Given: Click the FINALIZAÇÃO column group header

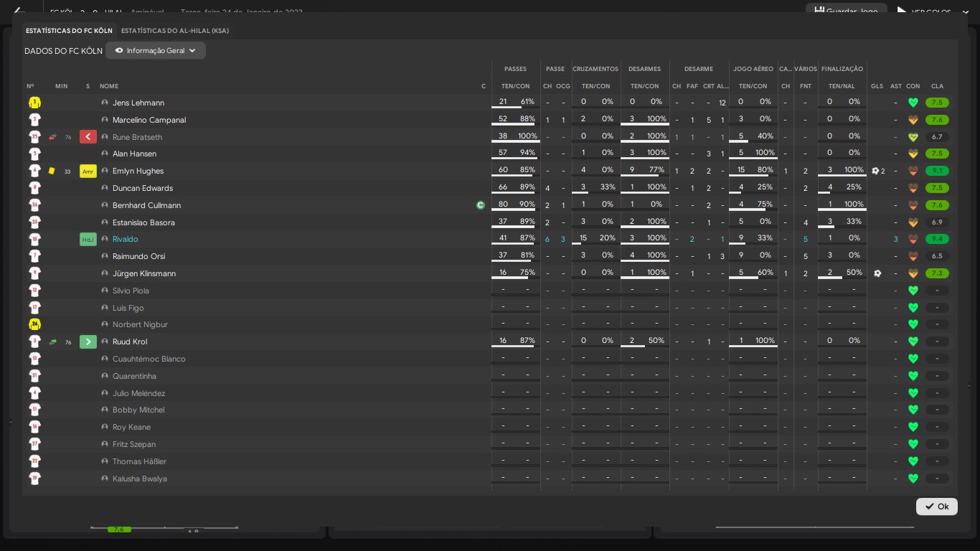Looking at the screenshot, I should coord(842,69).
